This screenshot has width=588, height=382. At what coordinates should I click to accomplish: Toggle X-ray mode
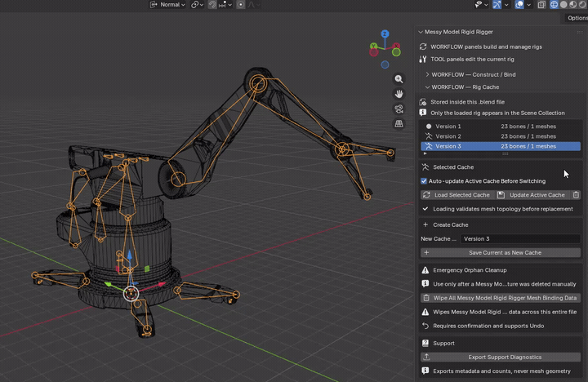[541, 5]
